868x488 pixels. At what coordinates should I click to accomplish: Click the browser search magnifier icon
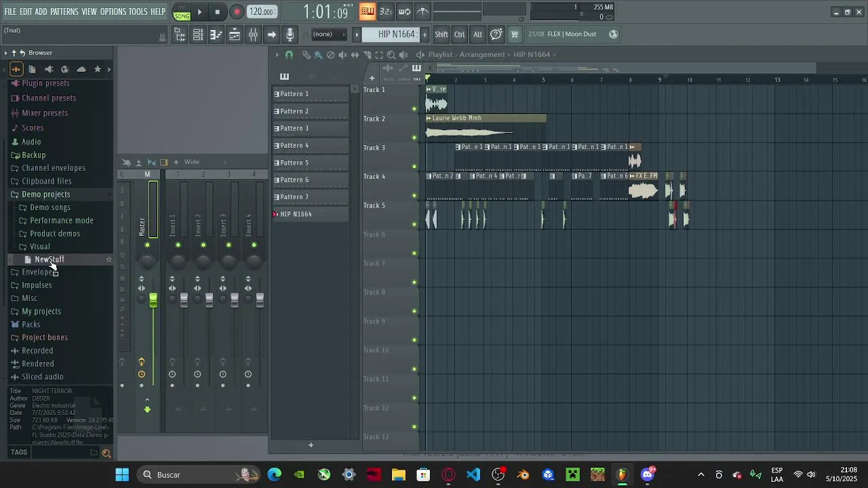tap(106, 453)
